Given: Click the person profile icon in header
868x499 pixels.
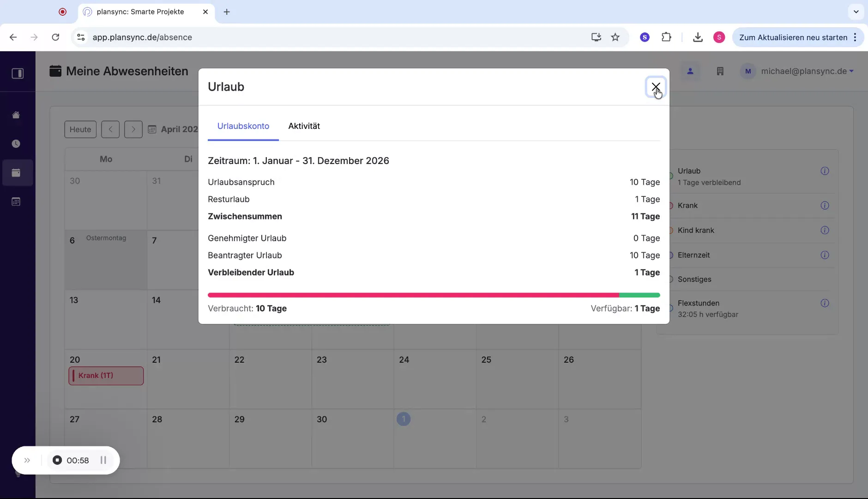Looking at the screenshot, I should (x=690, y=71).
